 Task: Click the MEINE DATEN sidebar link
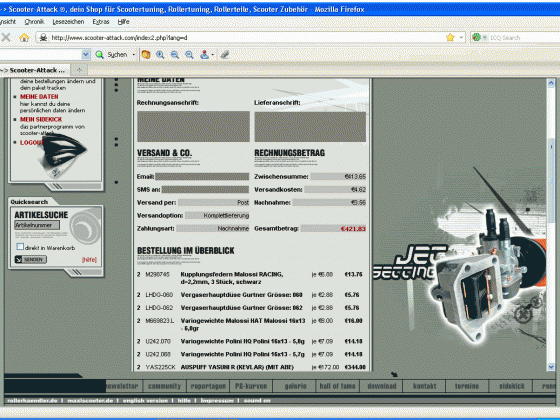39,97
